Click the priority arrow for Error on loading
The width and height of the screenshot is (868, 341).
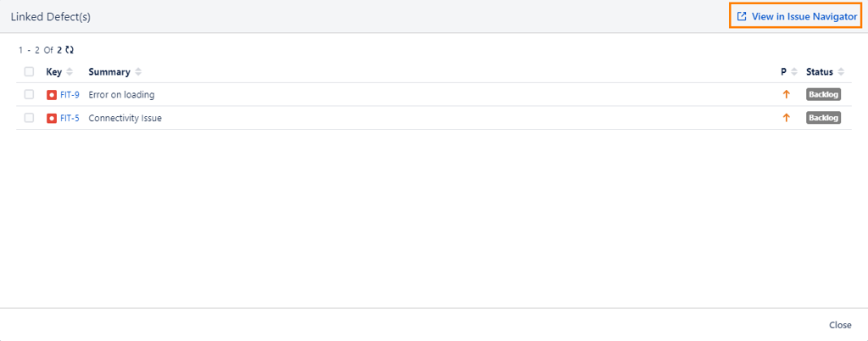(x=786, y=94)
